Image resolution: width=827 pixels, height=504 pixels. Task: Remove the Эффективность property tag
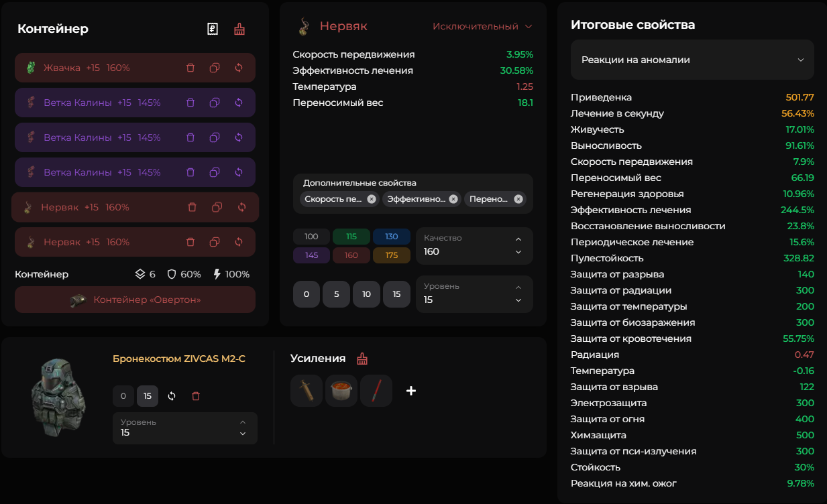(453, 199)
